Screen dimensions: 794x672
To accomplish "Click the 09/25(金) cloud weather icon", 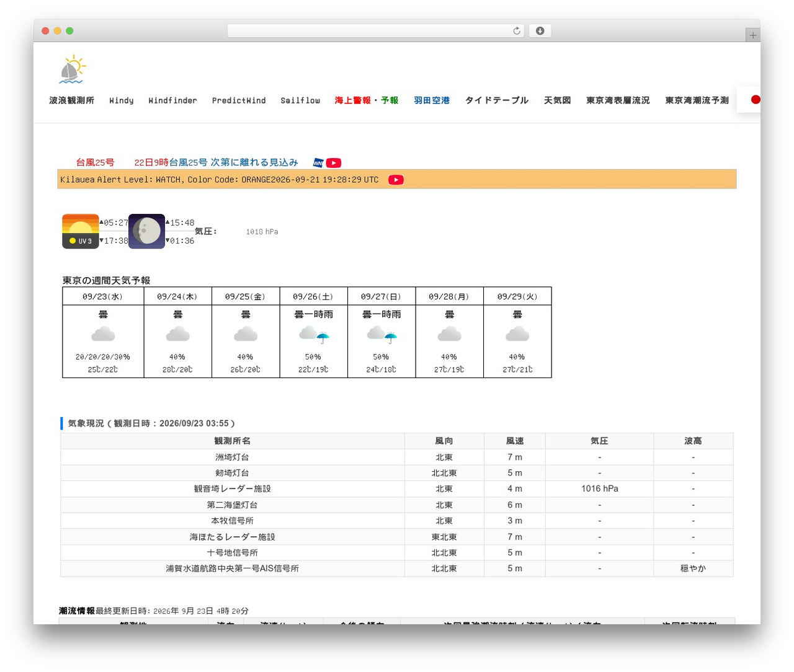I will [246, 335].
